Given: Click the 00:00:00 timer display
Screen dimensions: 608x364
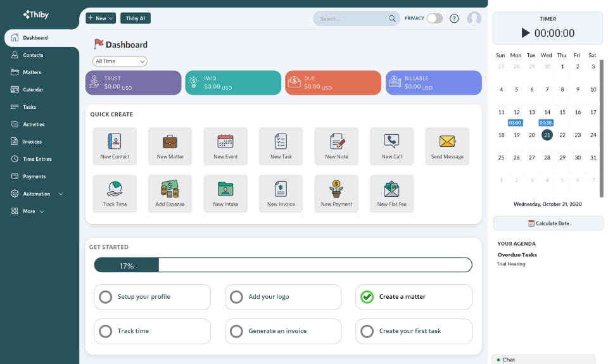Looking at the screenshot, I should (555, 33).
